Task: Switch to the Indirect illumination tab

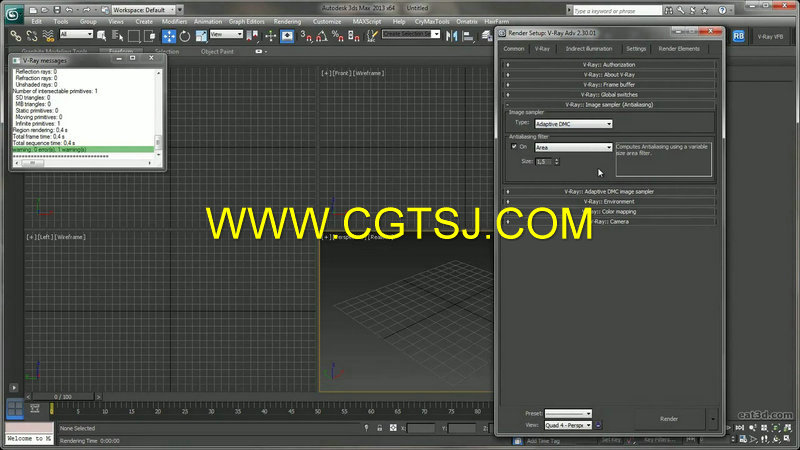Action: click(589, 49)
